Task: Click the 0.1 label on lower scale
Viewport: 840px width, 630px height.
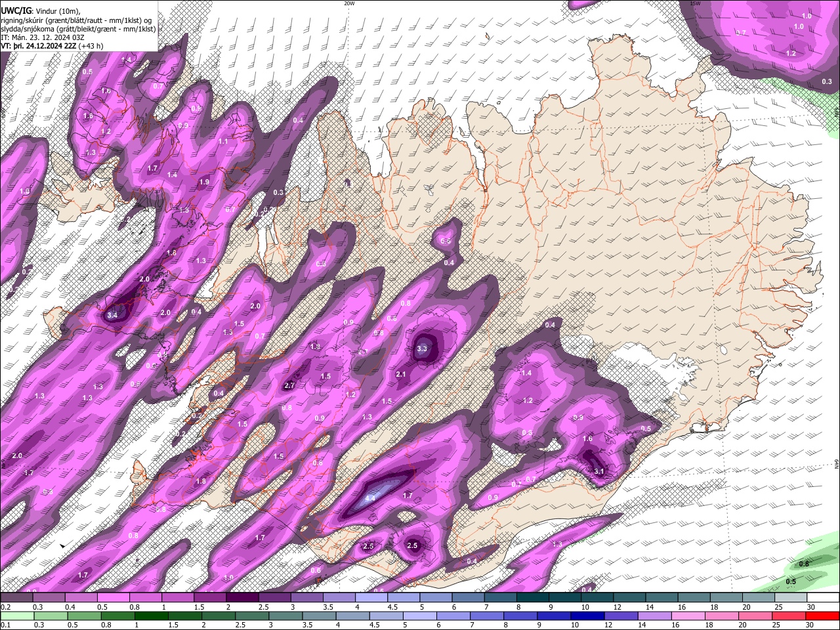Action: point(5,625)
